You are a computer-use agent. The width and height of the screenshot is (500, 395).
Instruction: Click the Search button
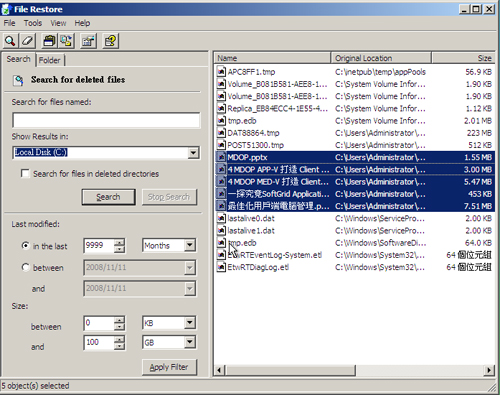(108, 197)
